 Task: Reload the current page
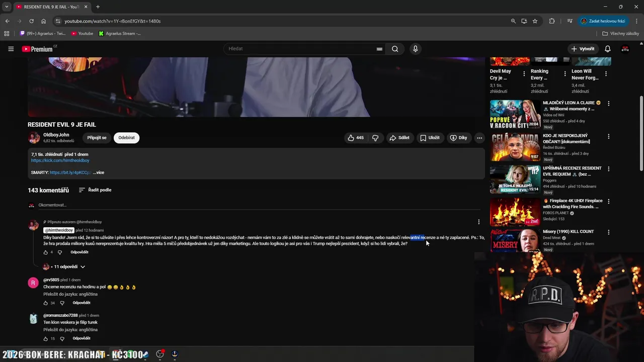tap(31, 21)
